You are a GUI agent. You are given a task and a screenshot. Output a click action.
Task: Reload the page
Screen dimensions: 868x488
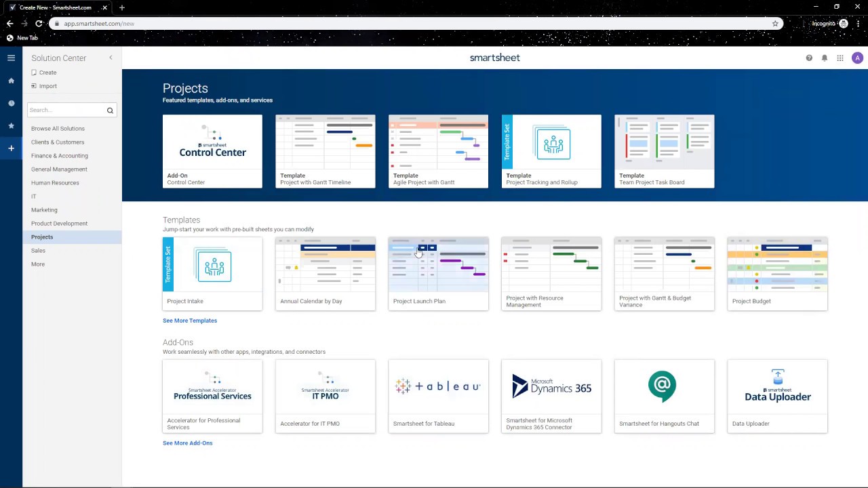(39, 24)
